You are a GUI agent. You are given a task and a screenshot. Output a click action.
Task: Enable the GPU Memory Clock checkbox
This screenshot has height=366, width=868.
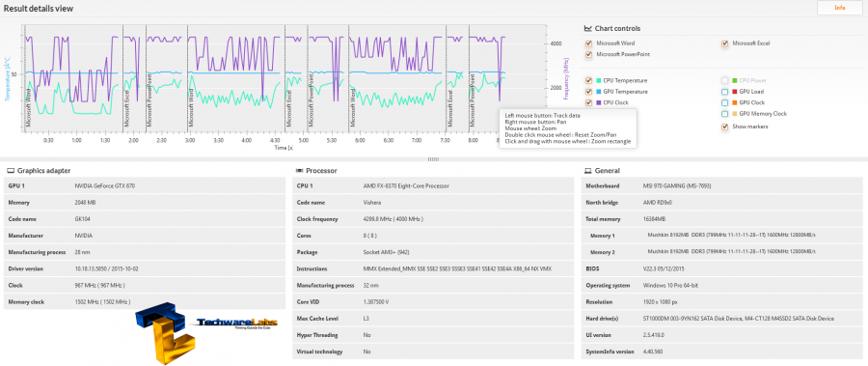coord(724,114)
